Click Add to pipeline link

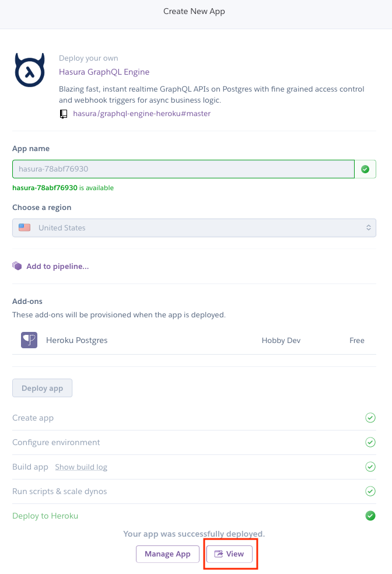58,266
